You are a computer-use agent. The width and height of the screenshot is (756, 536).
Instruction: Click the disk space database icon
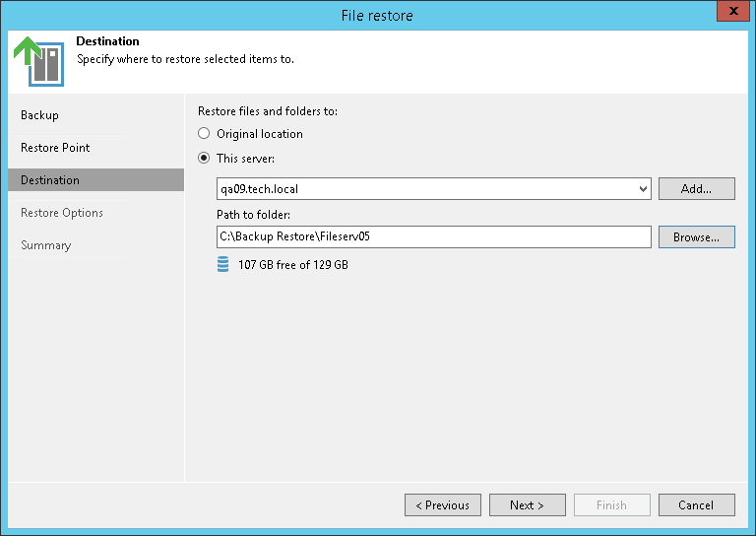[223, 265]
